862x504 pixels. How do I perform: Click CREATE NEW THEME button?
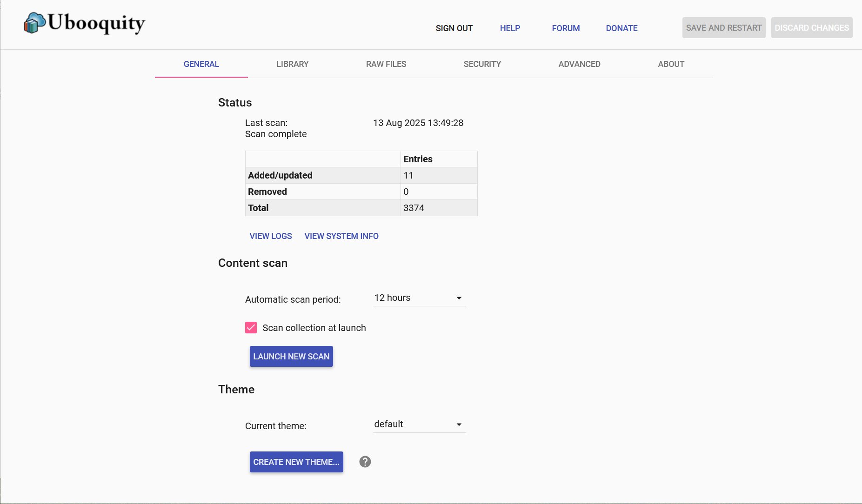pyautogui.click(x=296, y=462)
